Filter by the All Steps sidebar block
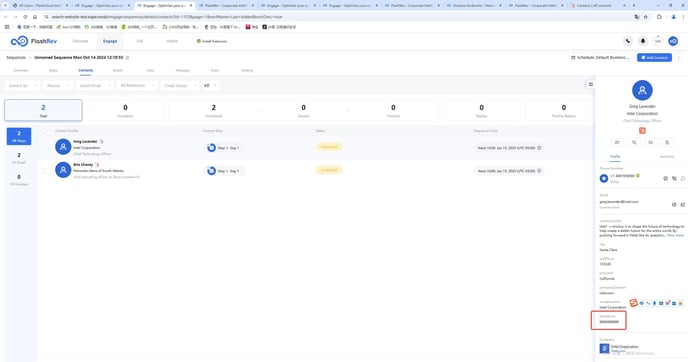This screenshot has width=688, height=362. tap(19, 136)
